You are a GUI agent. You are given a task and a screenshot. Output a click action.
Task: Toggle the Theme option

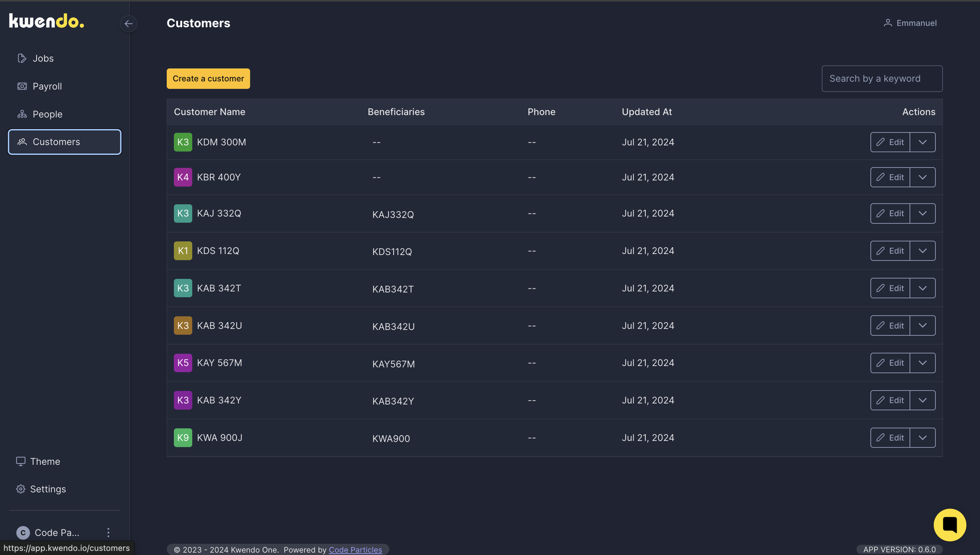coord(45,462)
